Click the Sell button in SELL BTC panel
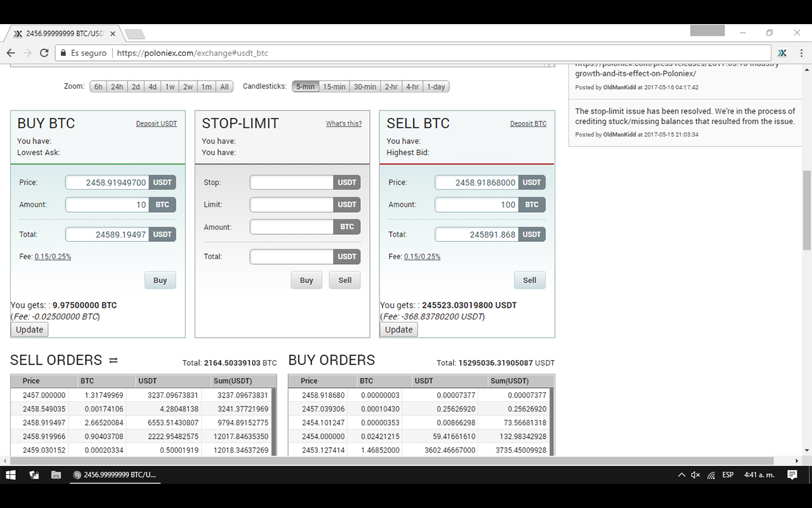The width and height of the screenshot is (812, 508). 530,280
